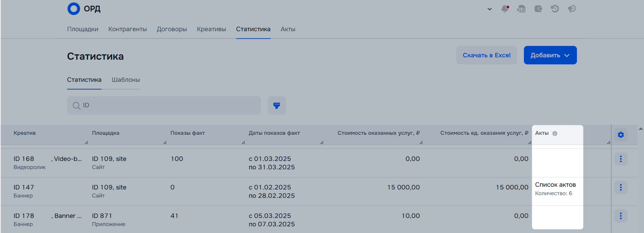Go to Площадки tab
This screenshot has width=644, height=233.
click(83, 29)
